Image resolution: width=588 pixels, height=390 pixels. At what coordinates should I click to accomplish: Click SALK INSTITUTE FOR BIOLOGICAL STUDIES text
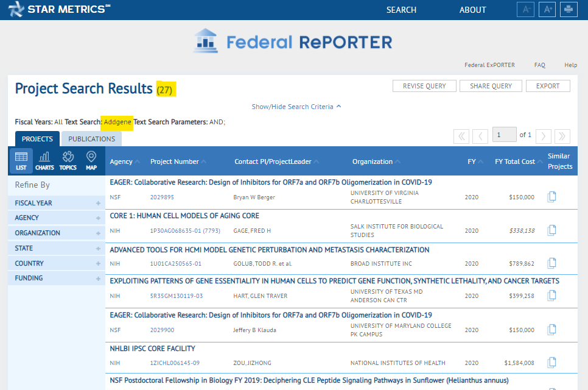click(x=397, y=230)
